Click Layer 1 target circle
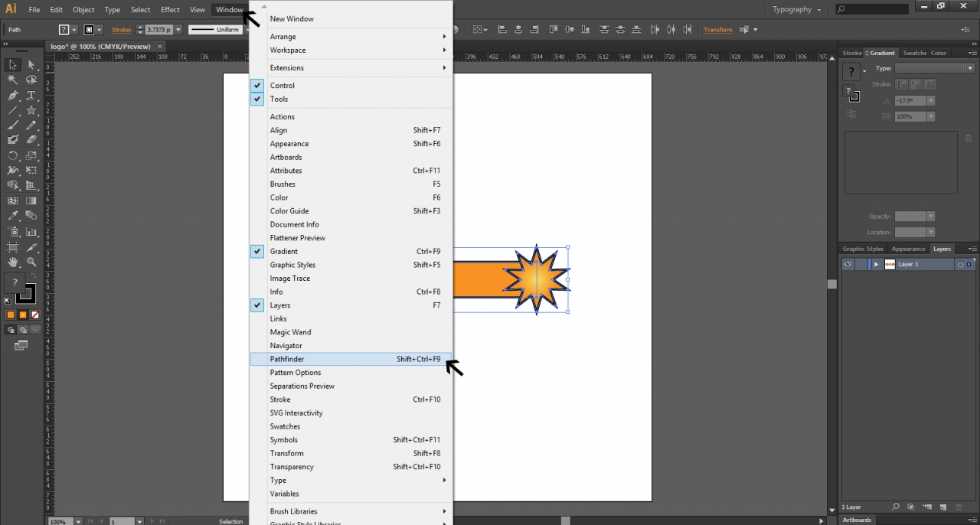The width and height of the screenshot is (980, 525). coord(960,264)
